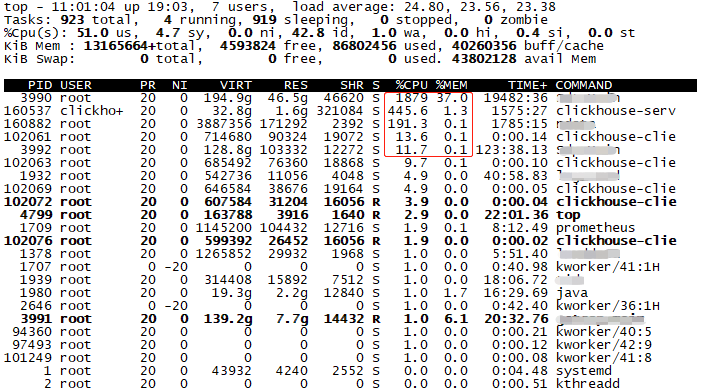Click the kworker/41:1H process name
The height and width of the screenshot is (391, 704).
point(607,267)
